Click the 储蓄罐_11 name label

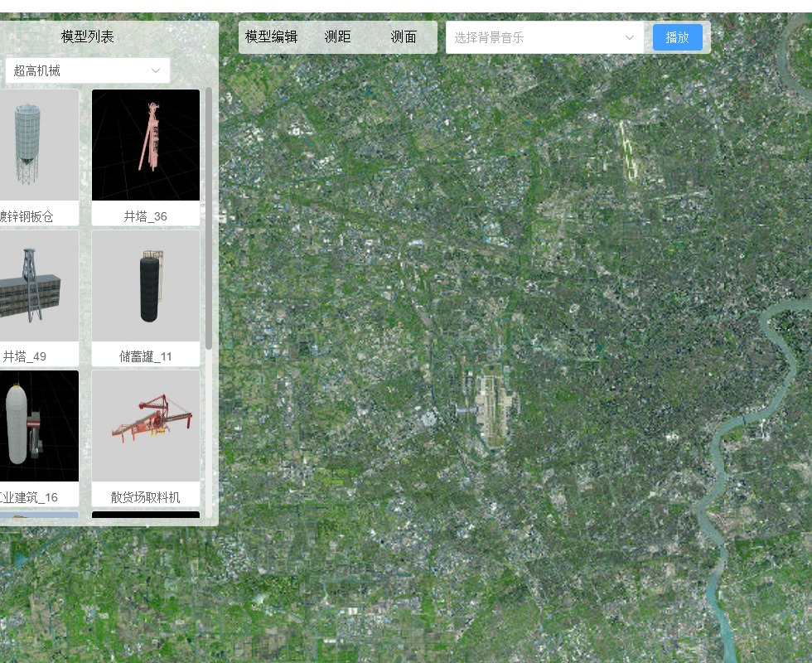click(x=146, y=356)
